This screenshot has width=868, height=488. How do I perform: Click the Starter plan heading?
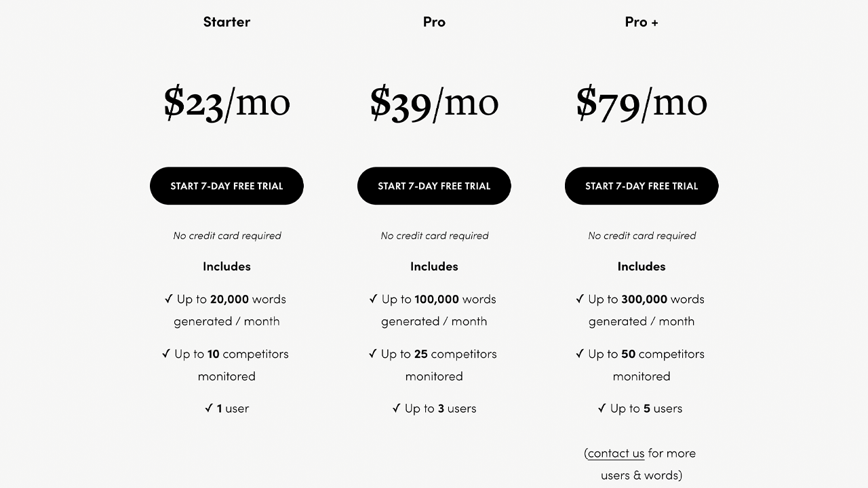[x=226, y=22]
